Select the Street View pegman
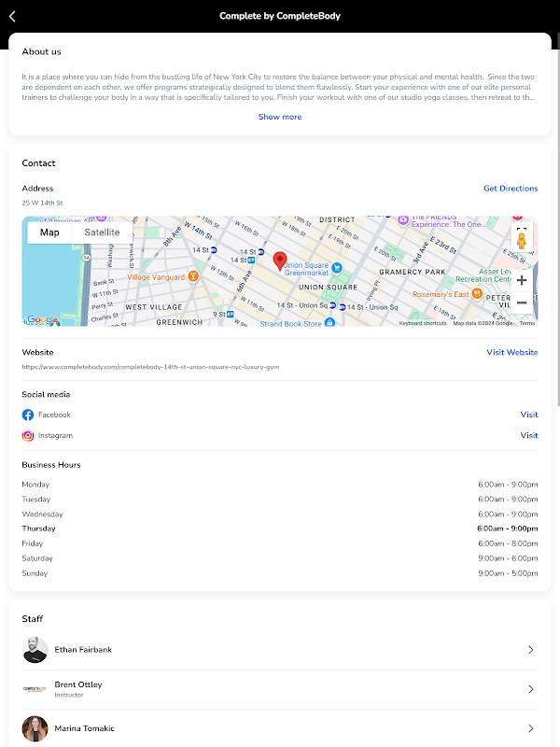The image size is (560, 747). 522,241
